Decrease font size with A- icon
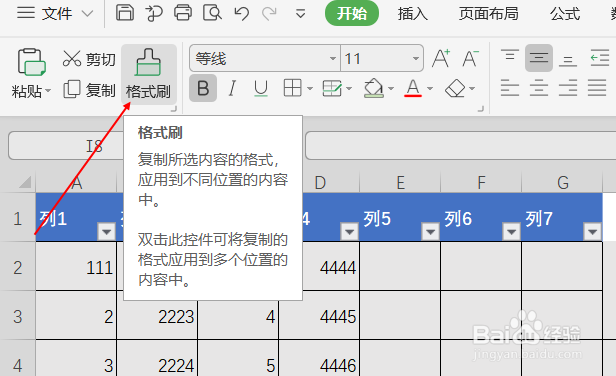The height and width of the screenshot is (376, 616). (471, 59)
